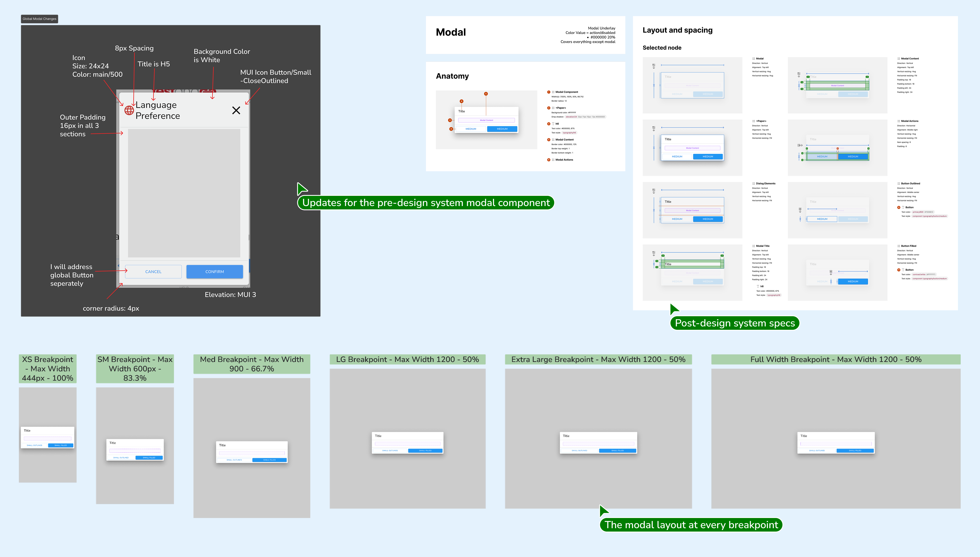
Task: Click the 'Title is H5' annotation
Action: [x=154, y=64]
